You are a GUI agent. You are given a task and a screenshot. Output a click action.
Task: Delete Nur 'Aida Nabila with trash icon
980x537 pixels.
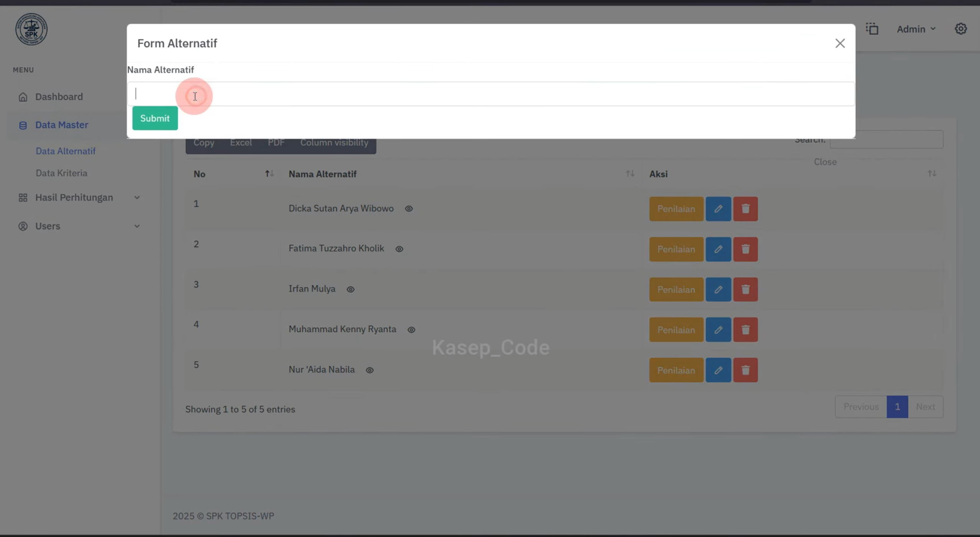point(745,370)
